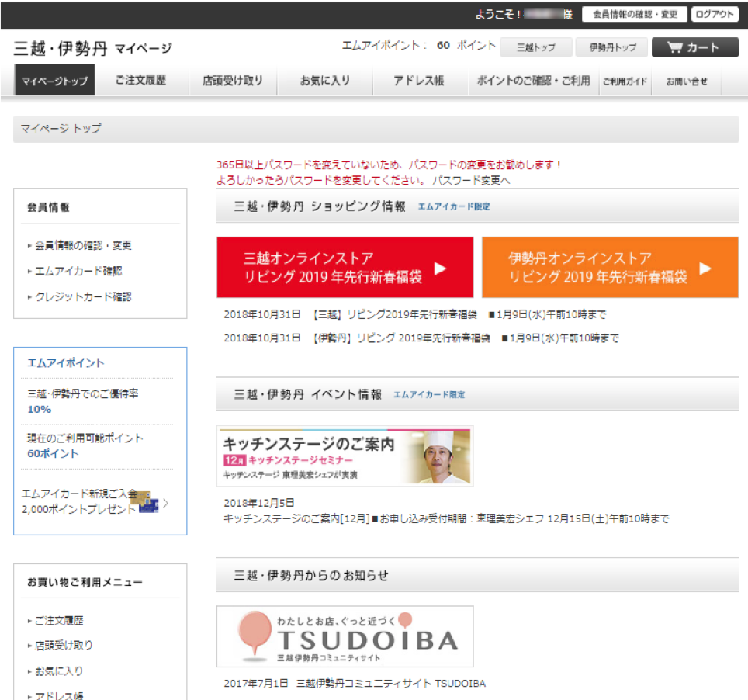Open ポイントのご確認・ご利用 tab

click(x=533, y=80)
